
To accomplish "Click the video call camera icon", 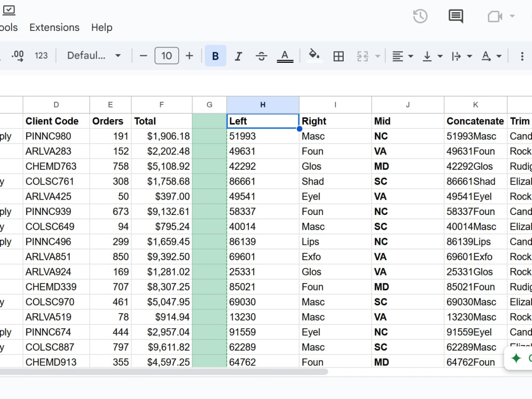I will (495, 16).
